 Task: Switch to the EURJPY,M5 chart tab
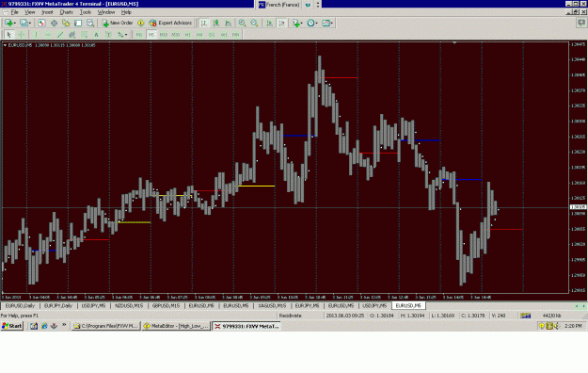coord(307,306)
